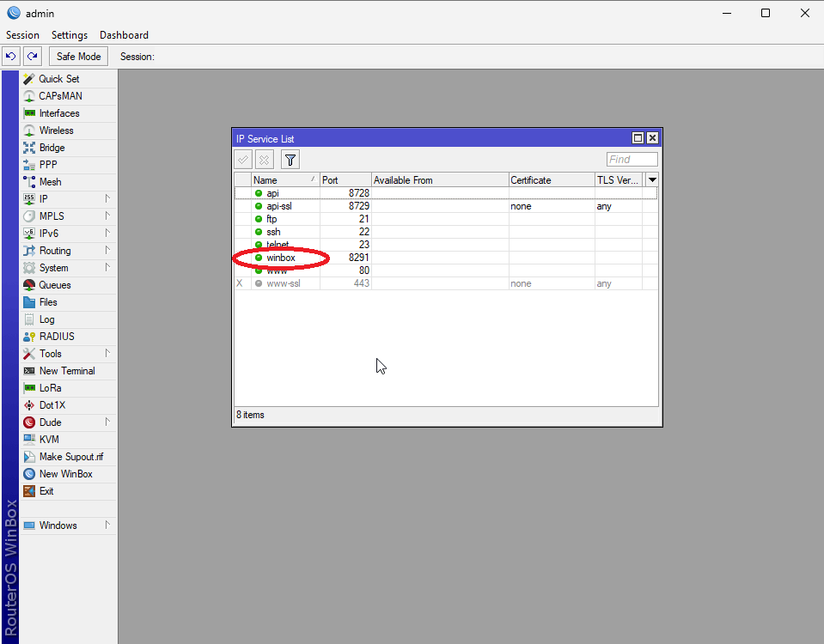Open New Terminal from sidebar
The width and height of the screenshot is (824, 644).
(66, 371)
